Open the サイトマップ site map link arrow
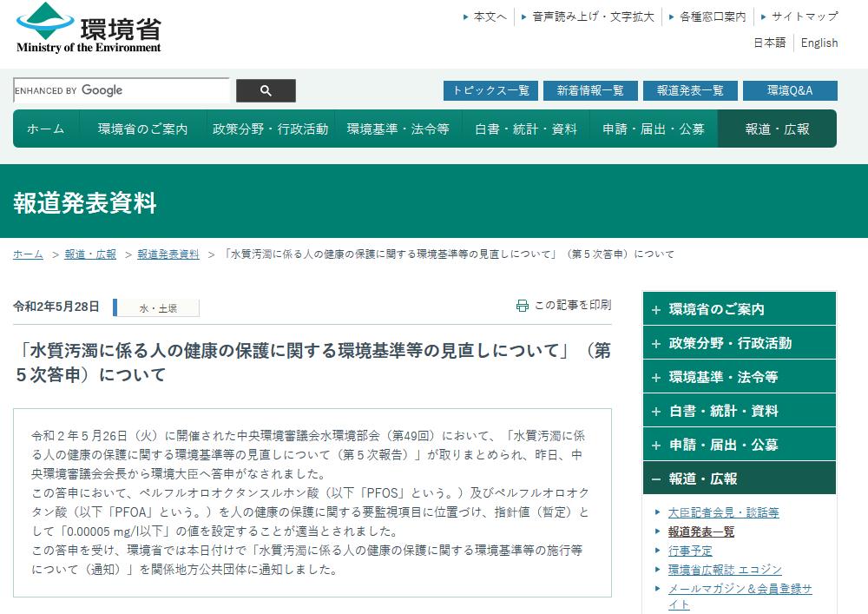This screenshot has width=868, height=614. 798,15
